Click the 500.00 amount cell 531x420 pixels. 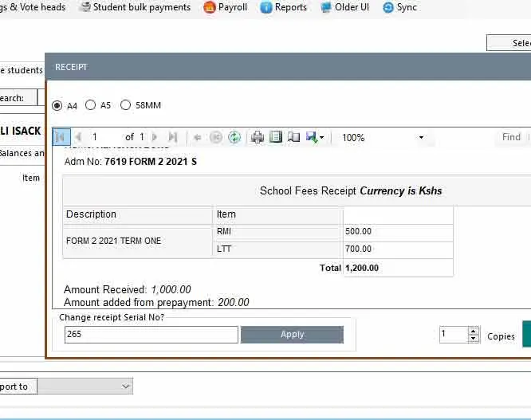pyautogui.click(x=398, y=232)
